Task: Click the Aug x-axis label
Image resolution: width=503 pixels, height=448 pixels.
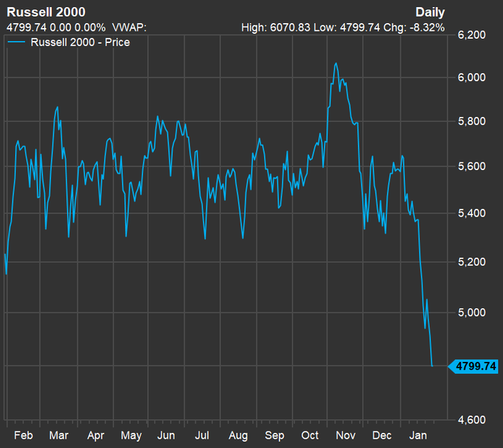Action: coord(238,436)
